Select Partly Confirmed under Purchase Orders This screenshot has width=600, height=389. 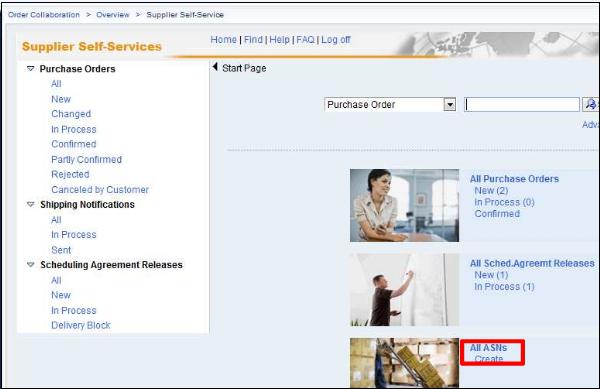pyautogui.click(x=86, y=160)
